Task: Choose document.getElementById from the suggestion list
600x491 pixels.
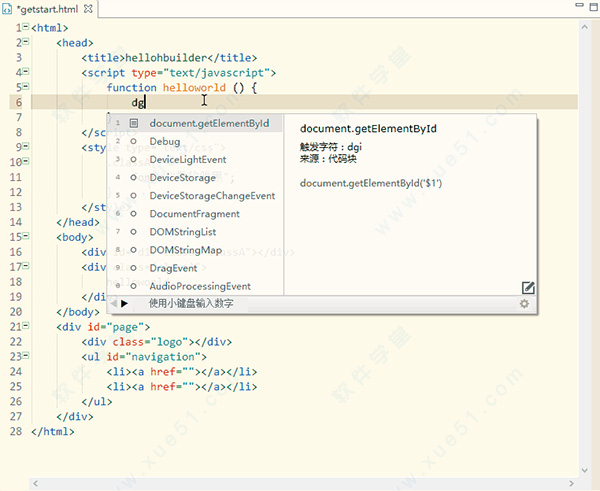Action: click(x=209, y=124)
